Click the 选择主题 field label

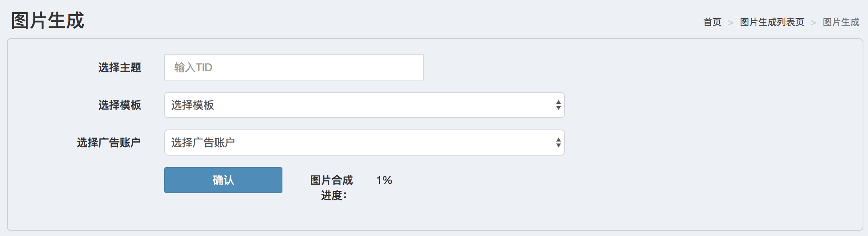coord(120,67)
